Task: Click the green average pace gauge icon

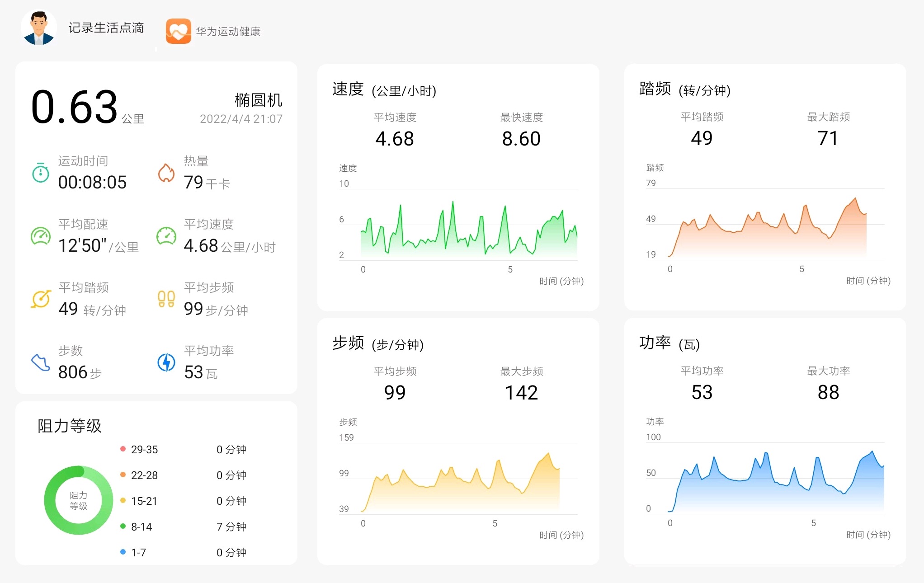Action: [x=41, y=236]
